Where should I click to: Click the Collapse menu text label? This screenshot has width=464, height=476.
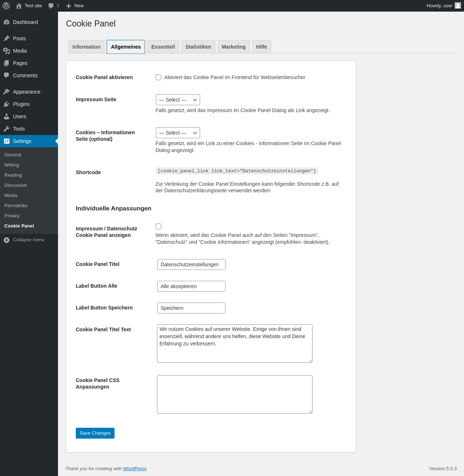29,240
